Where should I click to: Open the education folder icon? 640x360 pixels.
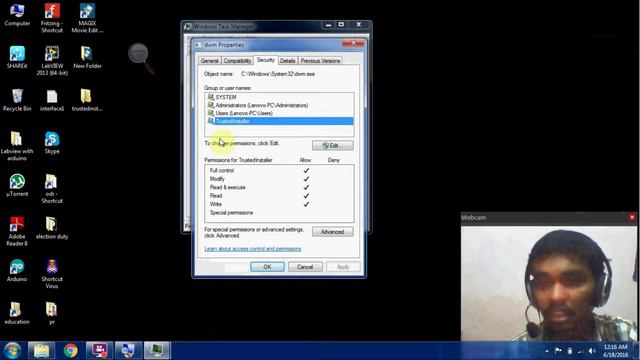17,313
